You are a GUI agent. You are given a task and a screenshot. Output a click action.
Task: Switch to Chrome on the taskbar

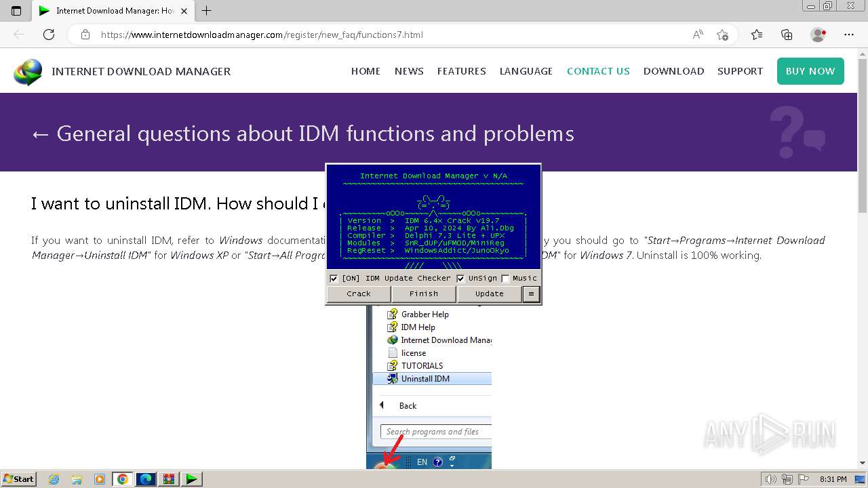tap(123, 479)
